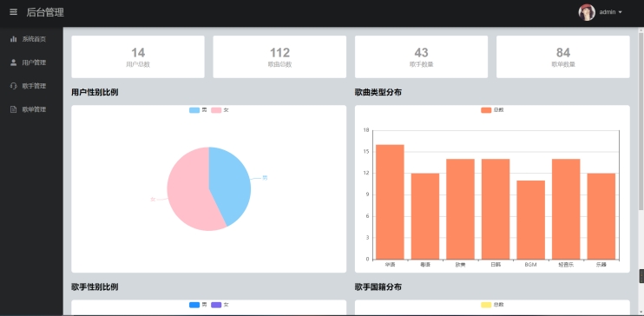Viewport: 644px width, 316px height.
Task: Click the 歌手国籍分布 section heading
Action: 378,286
